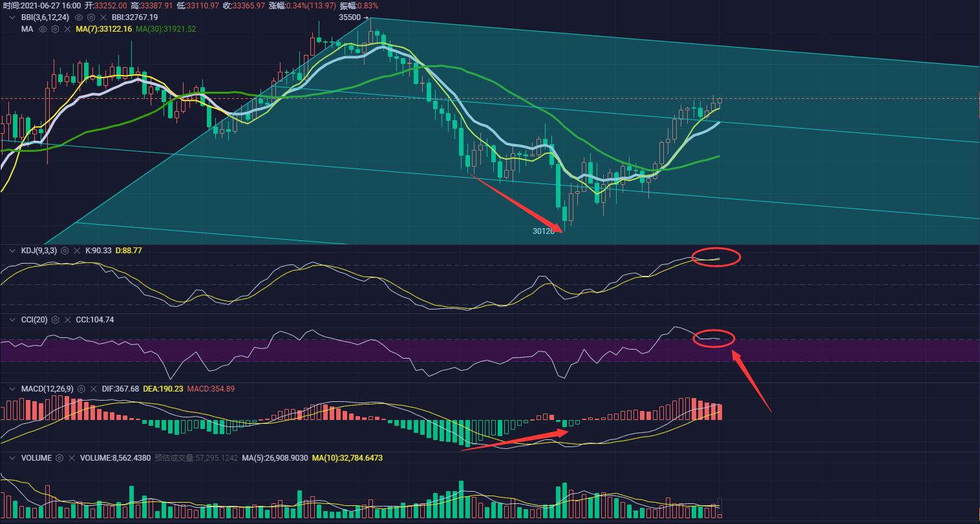Image resolution: width=980 pixels, height=524 pixels.
Task: Close the KDJ indicator panel
Action: pyautogui.click(x=77, y=250)
